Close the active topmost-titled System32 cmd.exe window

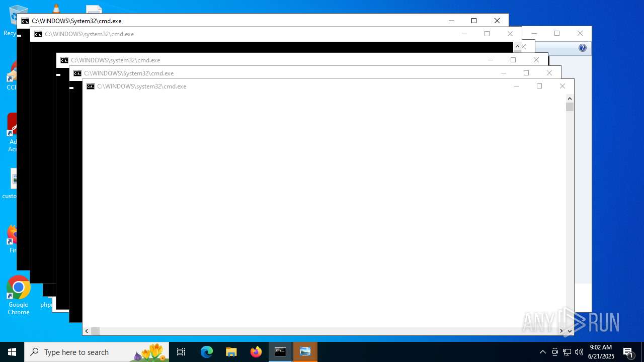pyautogui.click(x=497, y=21)
